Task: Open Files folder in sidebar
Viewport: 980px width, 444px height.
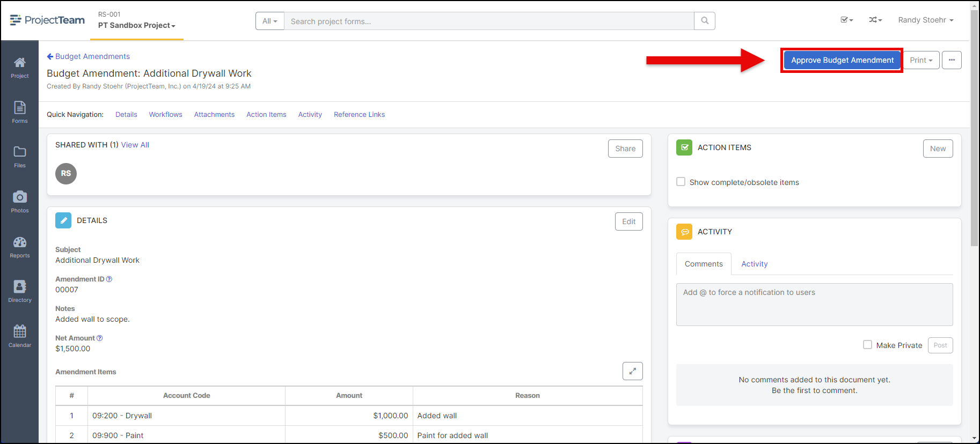Action: point(20,157)
